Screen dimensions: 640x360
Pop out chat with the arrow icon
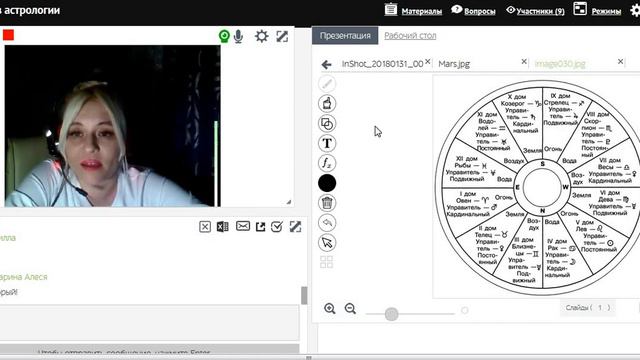coord(260,227)
